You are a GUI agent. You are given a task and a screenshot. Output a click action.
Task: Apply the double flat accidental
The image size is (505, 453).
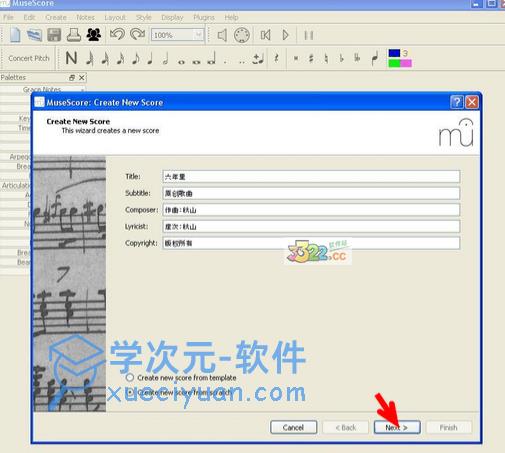pyautogui.click(x=357, y=59)
